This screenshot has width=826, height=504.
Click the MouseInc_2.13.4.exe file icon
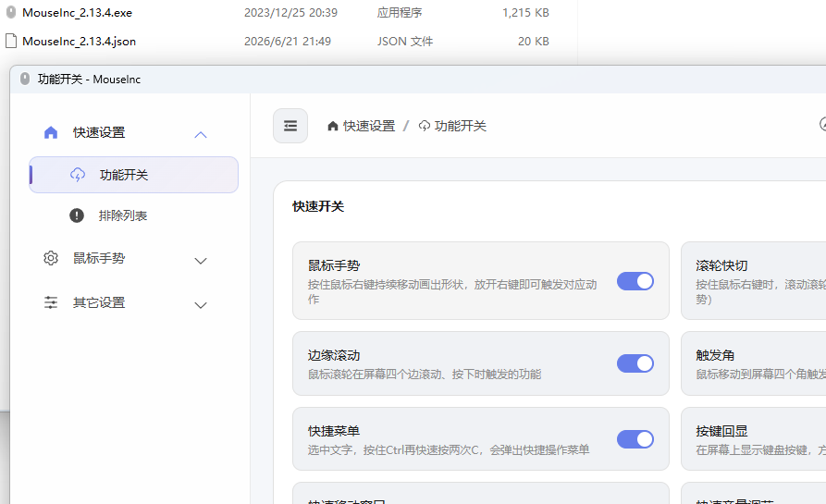(11, 12)
